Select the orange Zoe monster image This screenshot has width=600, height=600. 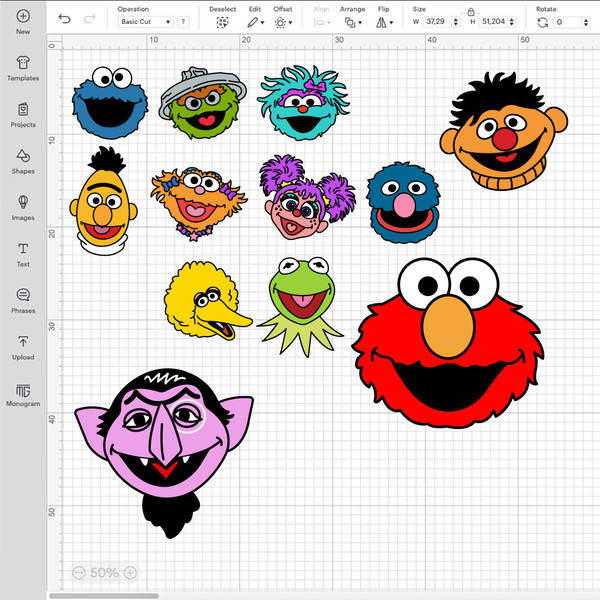click(198, 204)
